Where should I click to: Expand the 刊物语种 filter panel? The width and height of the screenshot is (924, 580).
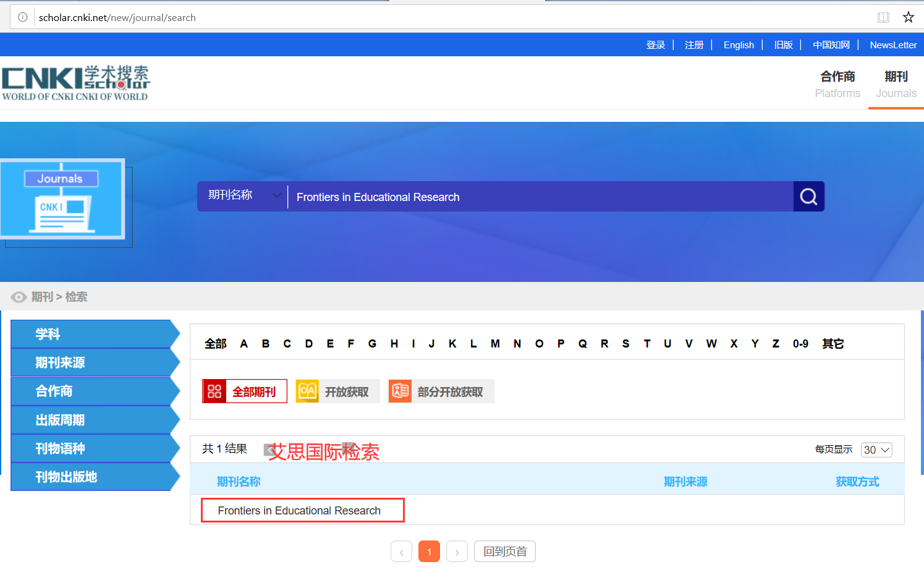[95, 448]
